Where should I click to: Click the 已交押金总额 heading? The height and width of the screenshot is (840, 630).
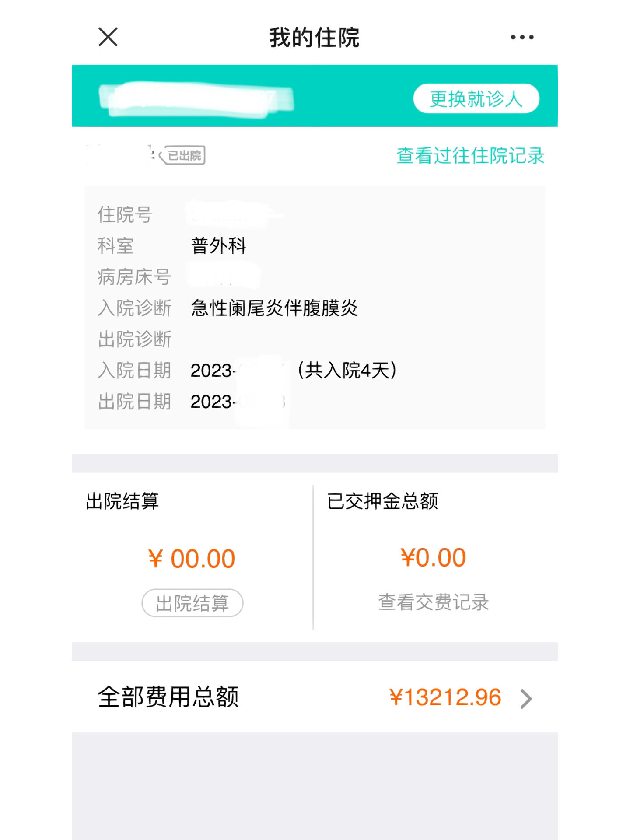pyautogui.click(x=382, y=501)
